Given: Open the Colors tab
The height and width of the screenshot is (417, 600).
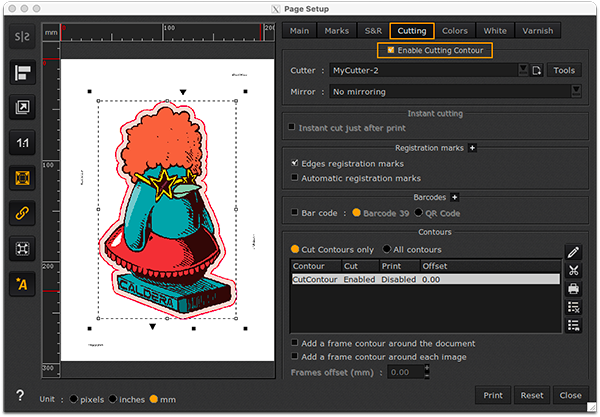Looking at the screenshot, I should pyautogui.click(x=455, y=31).
